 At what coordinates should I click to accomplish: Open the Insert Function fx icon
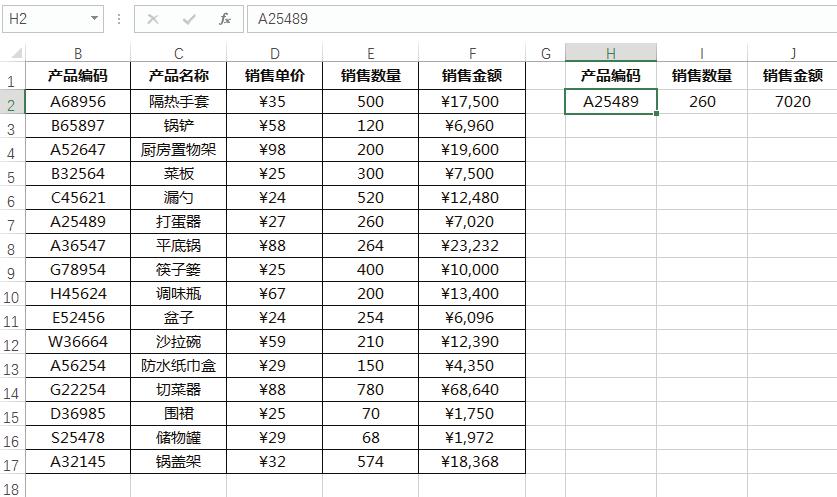click(x=225, y=19)
